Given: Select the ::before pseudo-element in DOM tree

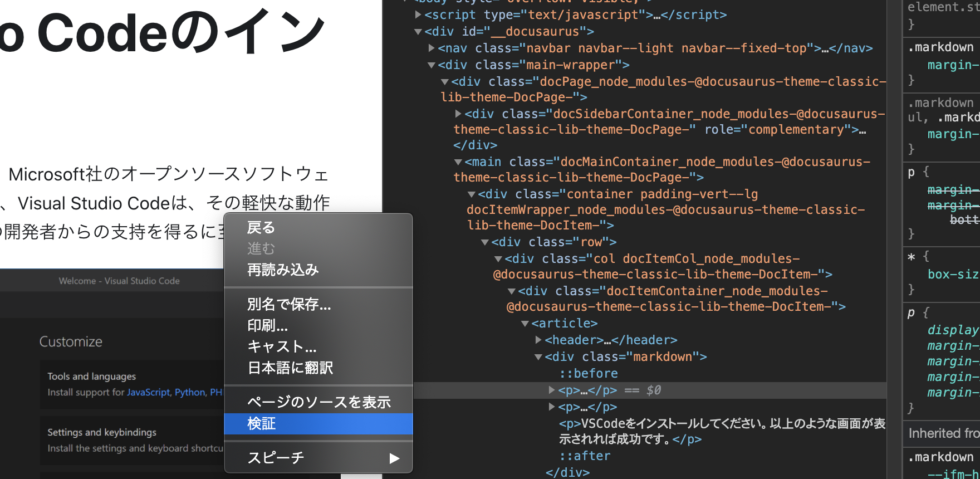Looking at the screenshot, I should click(589, 374).
